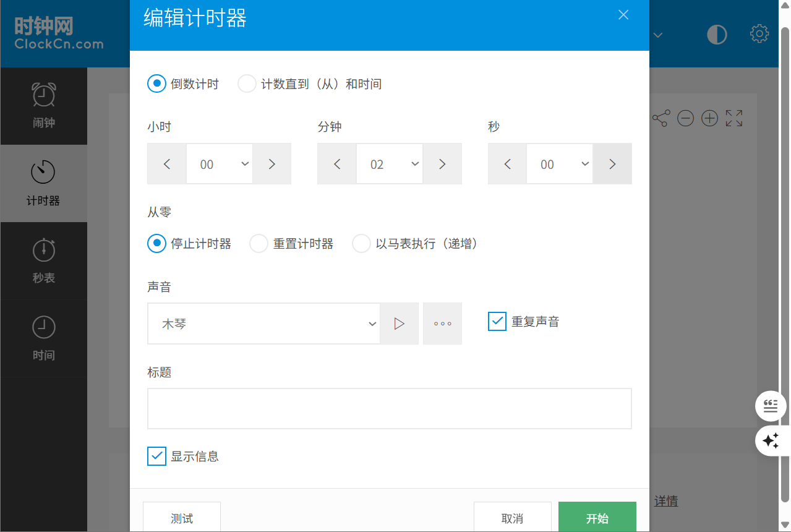Decrease 分钟 minutes with left arrow
791x532 pixels.
[x=337, y=164]
